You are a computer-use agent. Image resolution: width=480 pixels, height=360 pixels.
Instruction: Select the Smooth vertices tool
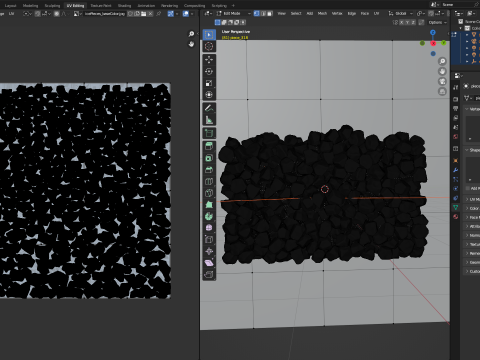click(x=209, y=228)
